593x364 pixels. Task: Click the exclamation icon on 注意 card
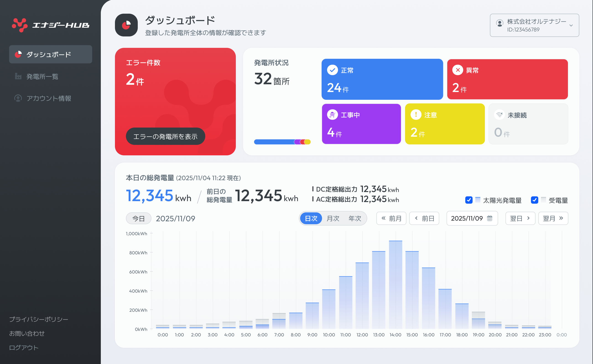416,115
